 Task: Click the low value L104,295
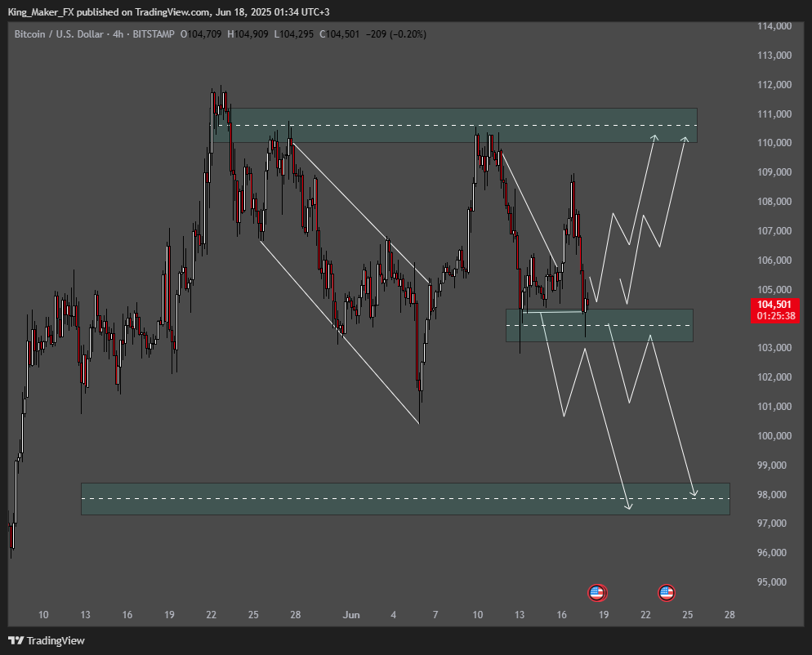click(293, 34)
